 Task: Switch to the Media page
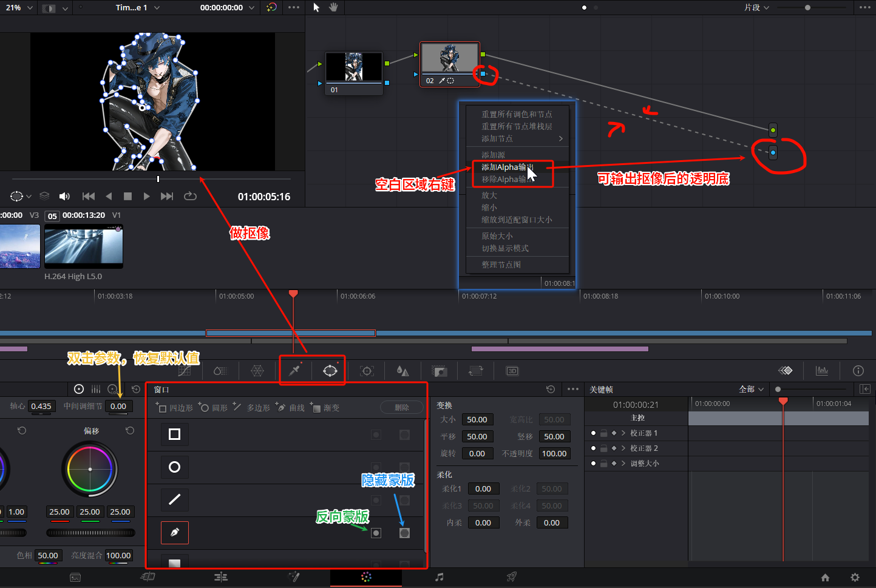click(75, 578)
